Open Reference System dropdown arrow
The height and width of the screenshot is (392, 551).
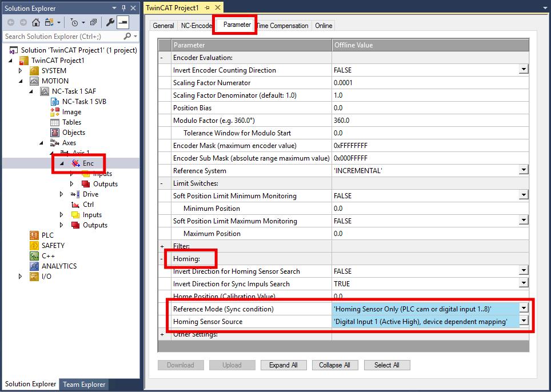click(524, 170)
